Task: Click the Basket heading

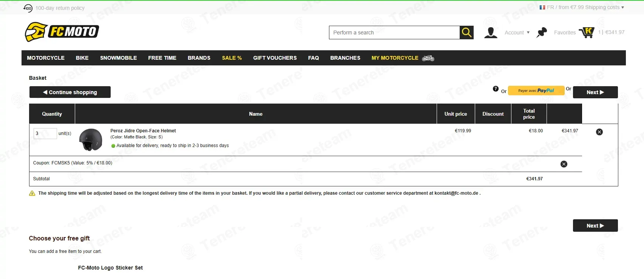Action: (x=38, y=78)
